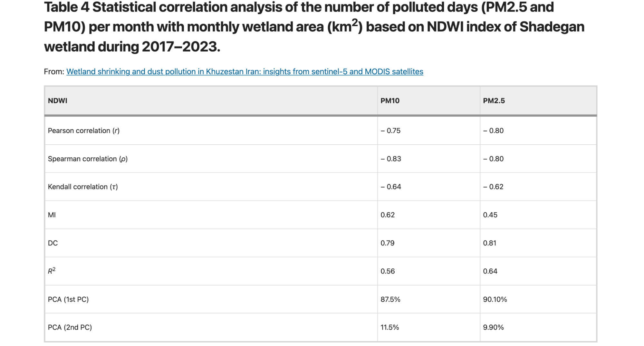The width and height of the screenshot is (644, 346).
Task: Click the PM10 Spearman value −0.83
Action: click(x=391, y=159)
